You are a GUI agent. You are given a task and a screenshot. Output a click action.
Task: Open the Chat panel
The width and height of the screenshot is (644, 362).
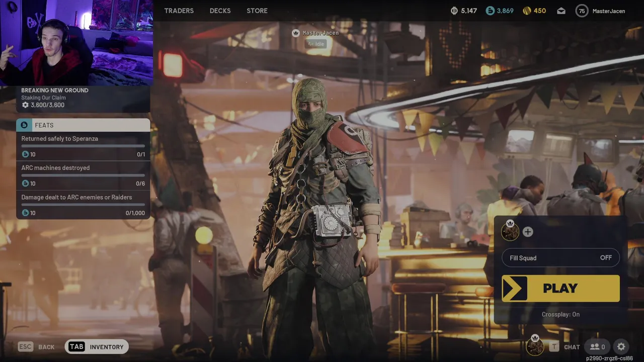(x=572, y=347)
